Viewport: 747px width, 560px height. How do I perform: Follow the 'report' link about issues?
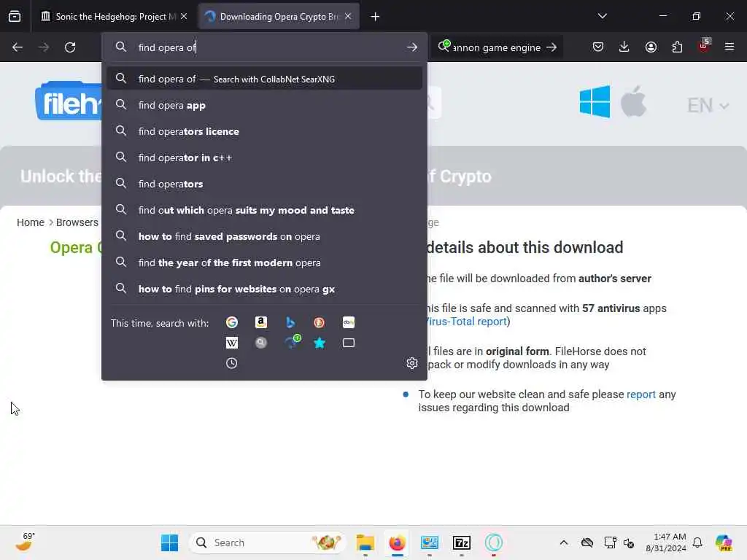pos(640,394)
